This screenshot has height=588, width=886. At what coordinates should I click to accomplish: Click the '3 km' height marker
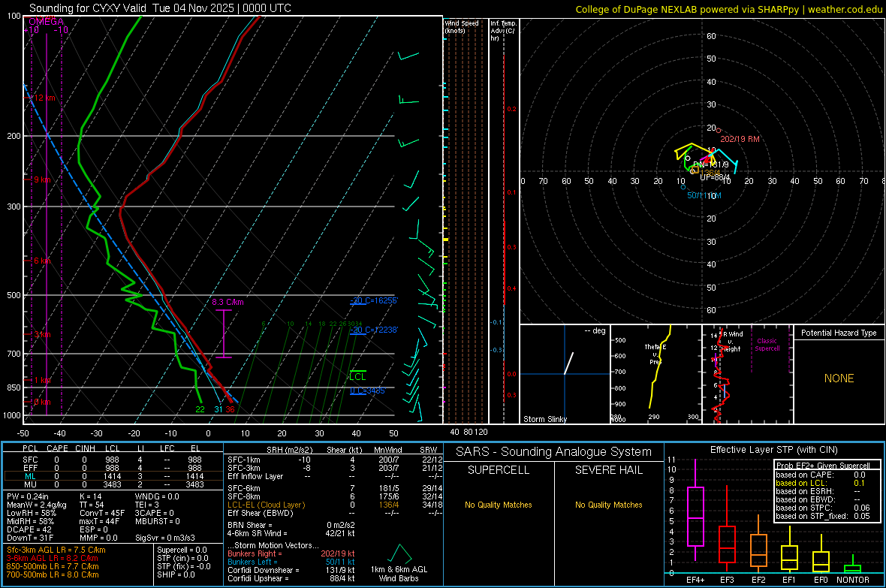pyautogui.click(x=42, y=334)
